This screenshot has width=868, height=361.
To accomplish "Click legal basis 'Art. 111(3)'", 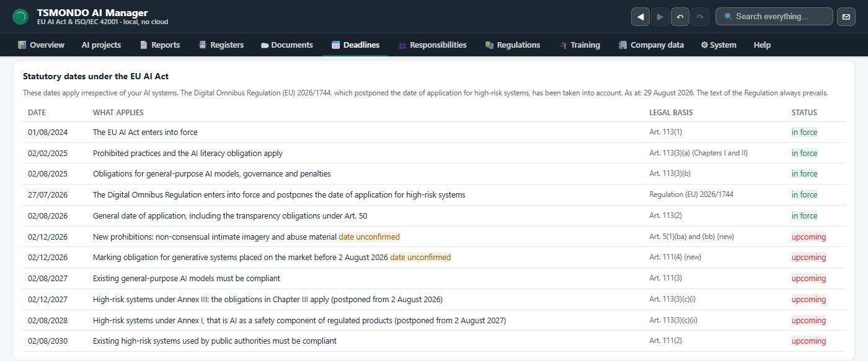I will pos(665,278).
